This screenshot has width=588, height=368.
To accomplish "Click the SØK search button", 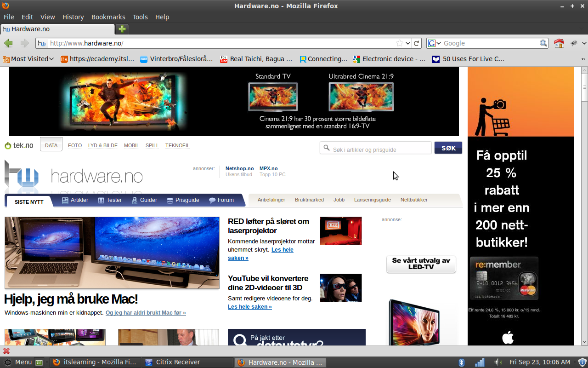I will (x=448, y=148).
